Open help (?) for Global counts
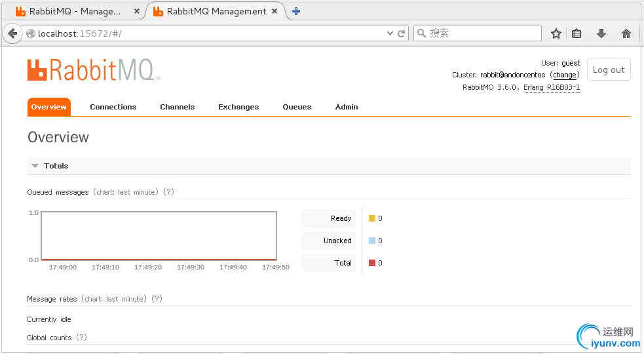This screenshot has width=644, height=354. (x=81, y=338)
